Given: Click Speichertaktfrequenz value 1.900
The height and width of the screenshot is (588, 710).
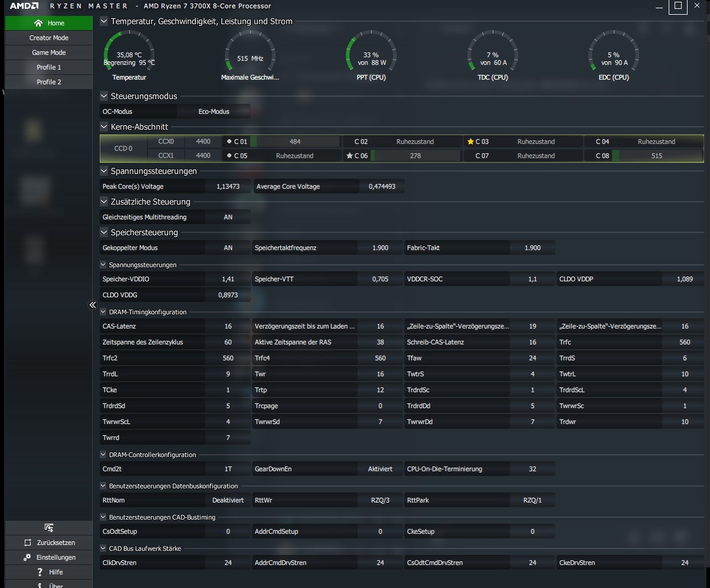Looking at the screenshot, I should point(381,248).
